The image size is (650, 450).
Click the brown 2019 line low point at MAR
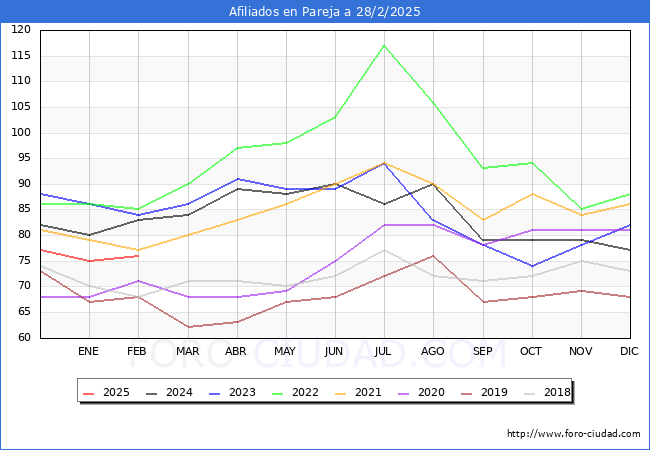click(189, 327)
